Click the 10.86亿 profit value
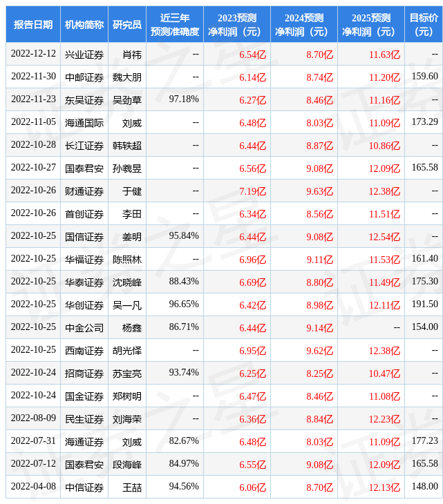Viewport: 443px width, 504px height. coord(384,146)
